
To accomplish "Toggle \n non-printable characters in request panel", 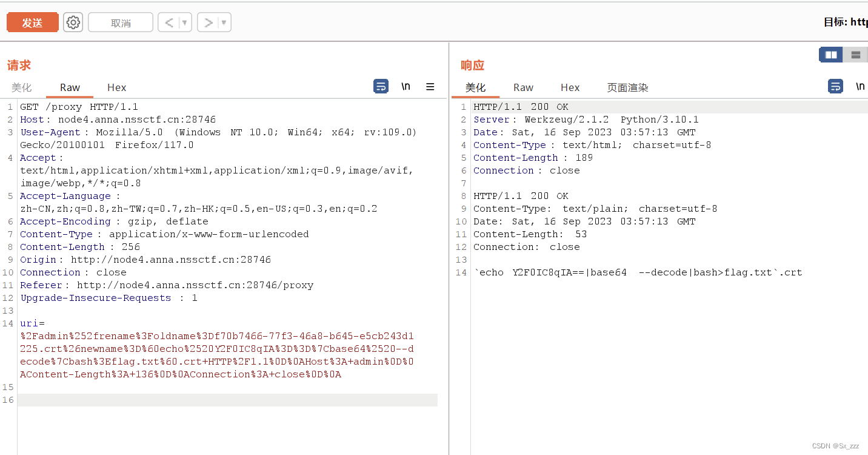I will [x=406, y=87].
